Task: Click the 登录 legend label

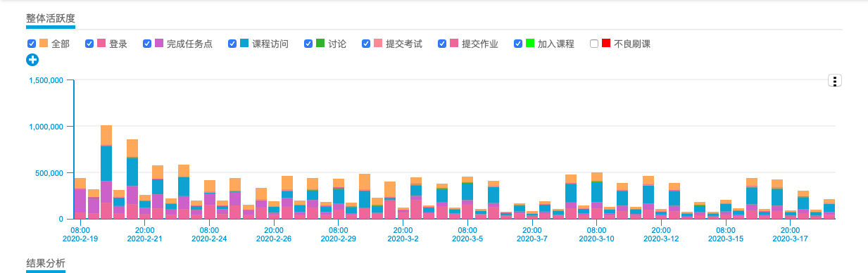Action: pyautogui.click(x=118, y=44)
